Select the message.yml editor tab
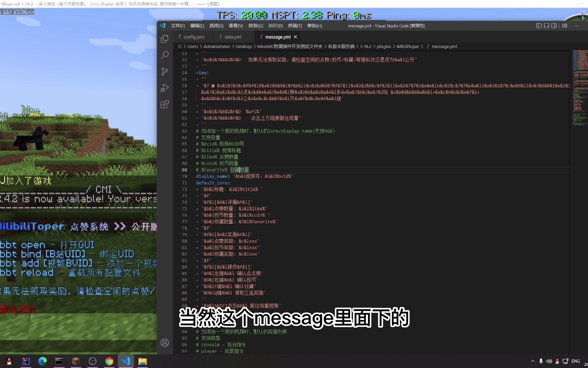Image resolution: width=588 pixels, height=368 pixels. [x=278, y=37]
